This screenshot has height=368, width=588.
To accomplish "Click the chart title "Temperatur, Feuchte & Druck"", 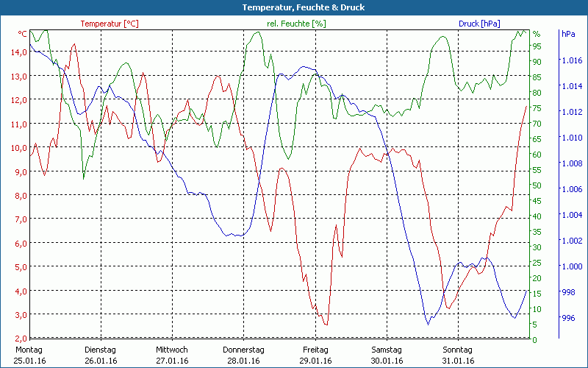I will 293,7.
